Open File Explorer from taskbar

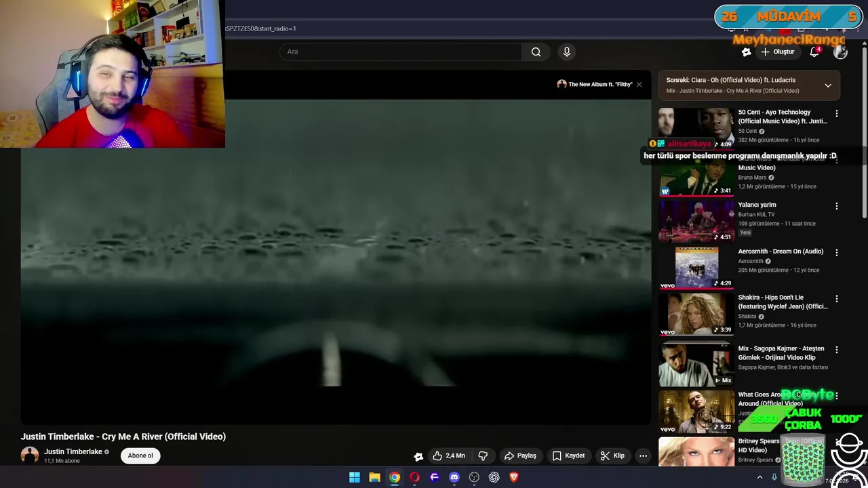(x=374, y=477)
